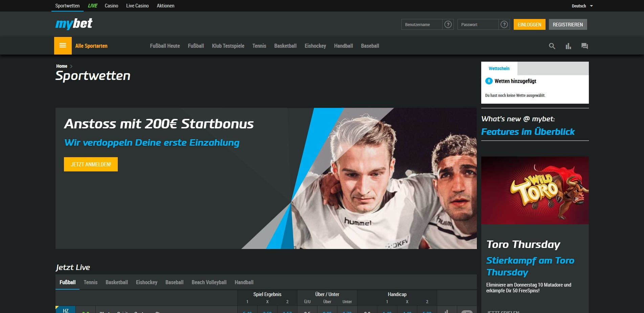Viewport: 644px width, 313px height.
Task: Open Live Casino in top menu
Action: point(137,6)
